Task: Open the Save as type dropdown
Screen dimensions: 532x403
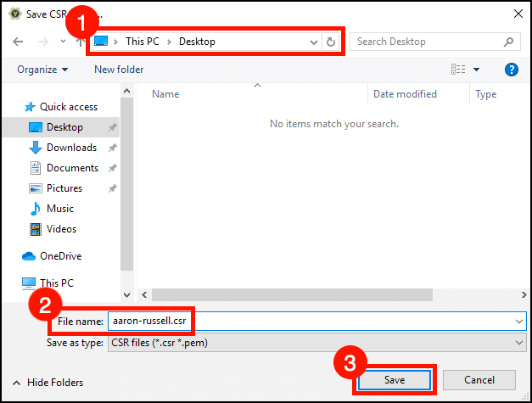Action: (519, 342)
